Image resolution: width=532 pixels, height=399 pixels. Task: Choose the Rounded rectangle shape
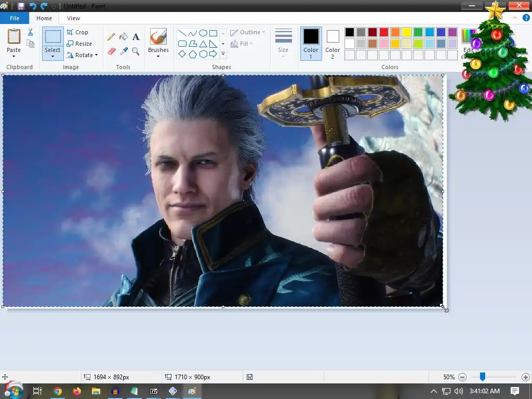[x=182, y=44]
